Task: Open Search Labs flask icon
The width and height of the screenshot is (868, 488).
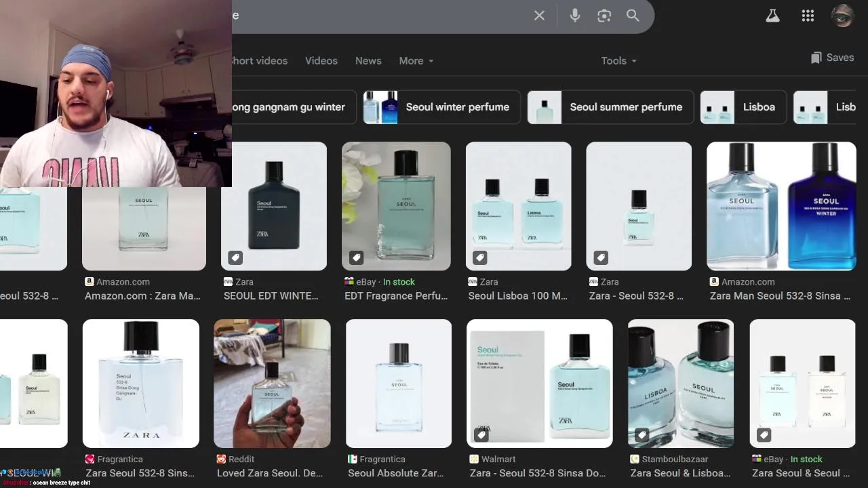Action: point(772,16)
